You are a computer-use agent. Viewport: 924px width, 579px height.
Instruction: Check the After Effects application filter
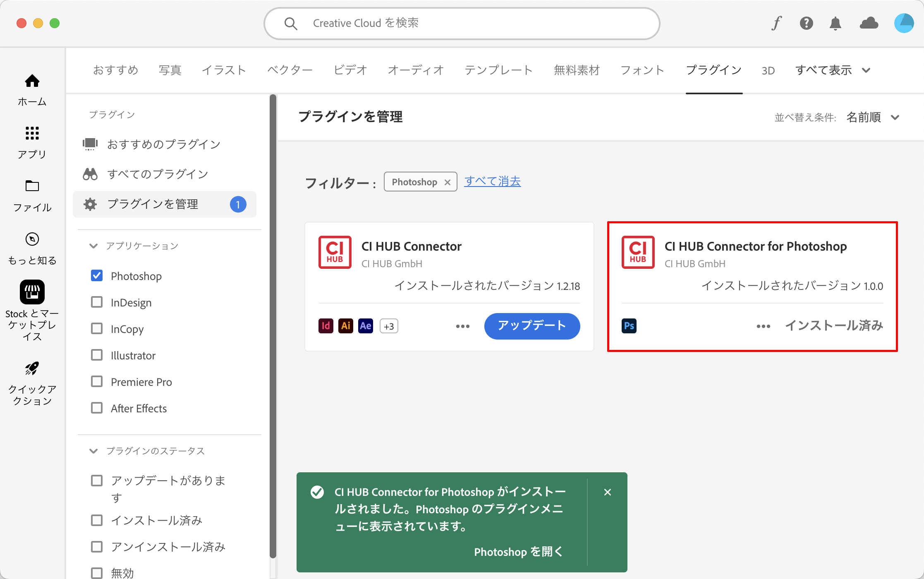click(x=97, y=408)
